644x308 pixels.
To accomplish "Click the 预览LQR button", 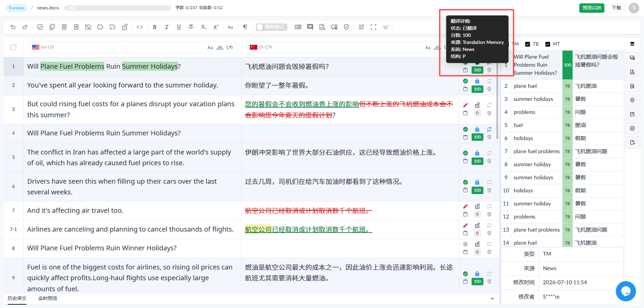I will pos(592,8).
